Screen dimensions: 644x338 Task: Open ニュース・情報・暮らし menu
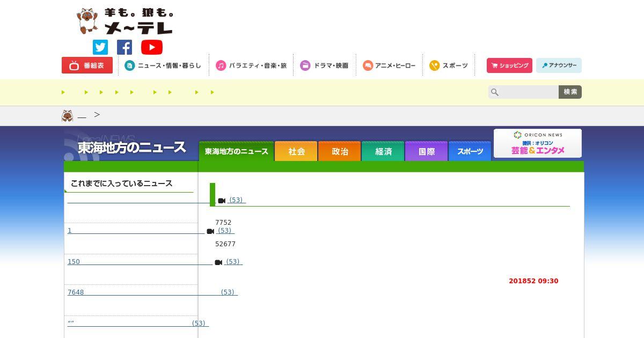[x=163, y=65]
